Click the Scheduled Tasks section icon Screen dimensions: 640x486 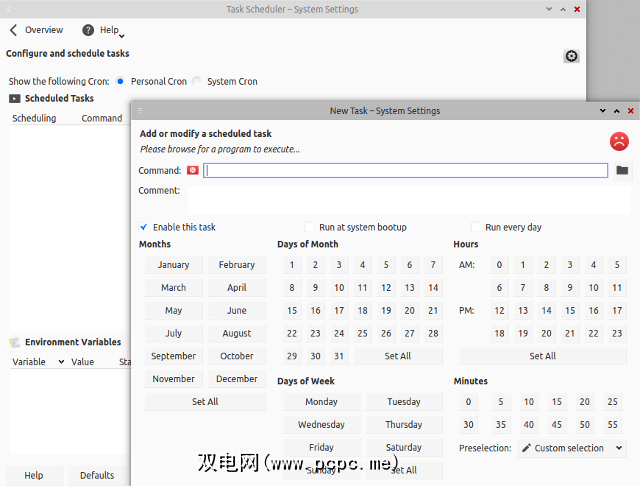pyautogui.click(x=15, y=98)
